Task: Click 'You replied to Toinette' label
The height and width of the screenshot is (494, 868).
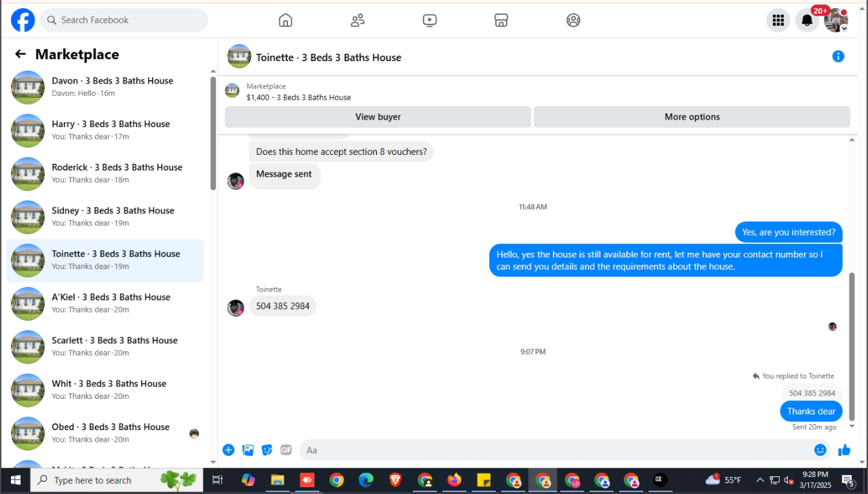Action: pos(793,376)
